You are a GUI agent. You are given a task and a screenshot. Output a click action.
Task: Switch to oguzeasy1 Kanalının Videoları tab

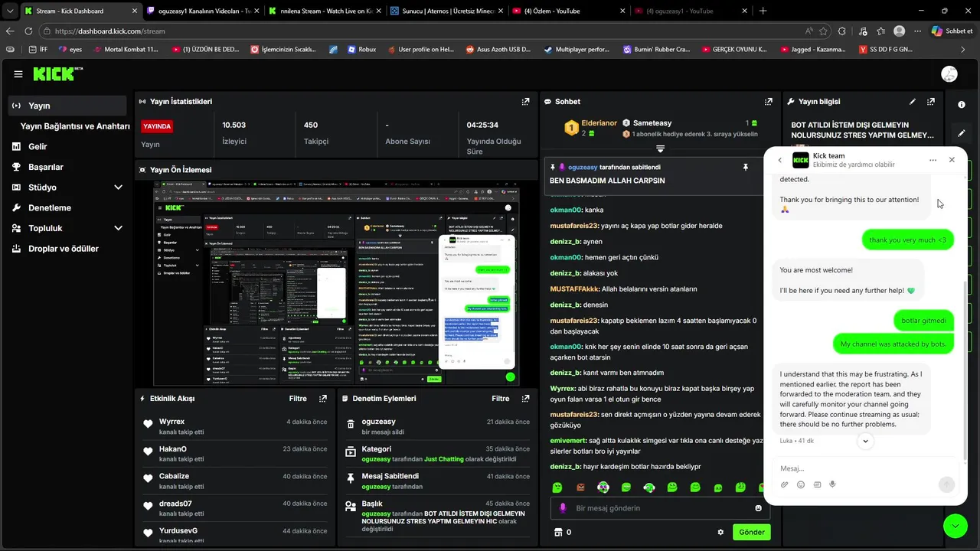pyautogui.click(x=202, y=11)
